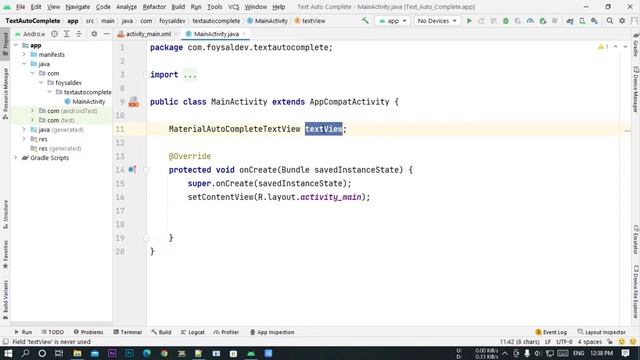Screen dimensions: 640x360
Task: Click the UTF-8 encoding status item
Action: (564, 342)
